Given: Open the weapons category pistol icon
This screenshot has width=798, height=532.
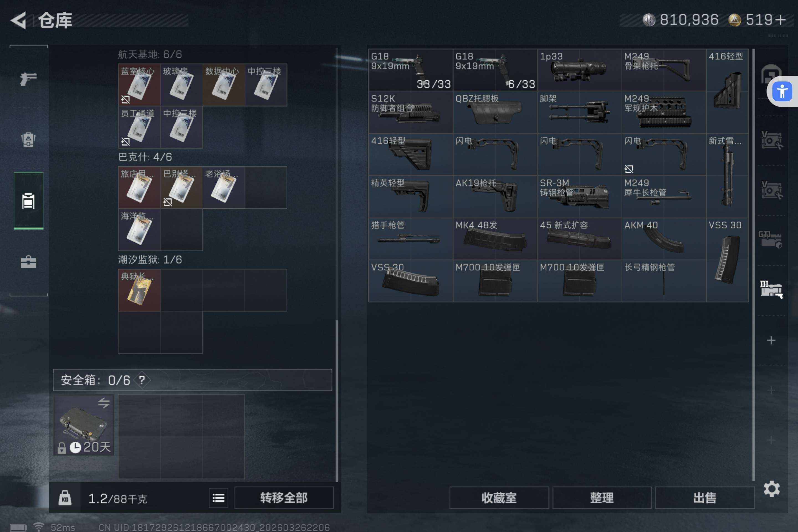Looking at the screenshot, I should tap(29, 79).
